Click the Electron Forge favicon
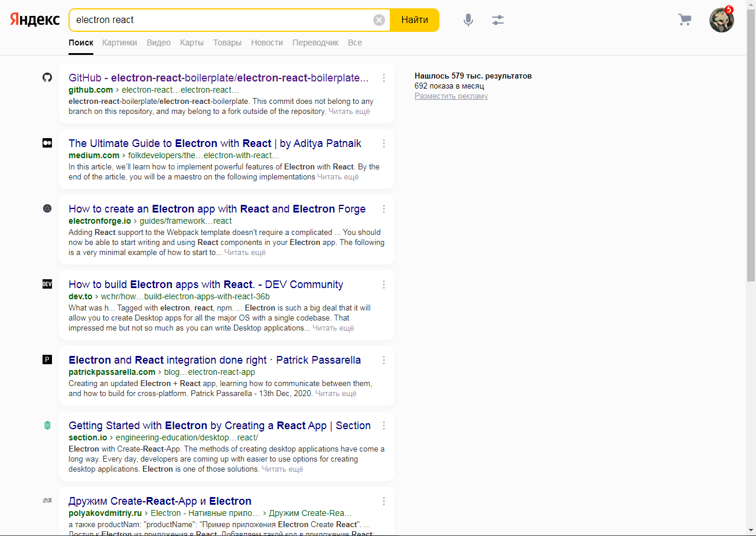 (47, 208)
